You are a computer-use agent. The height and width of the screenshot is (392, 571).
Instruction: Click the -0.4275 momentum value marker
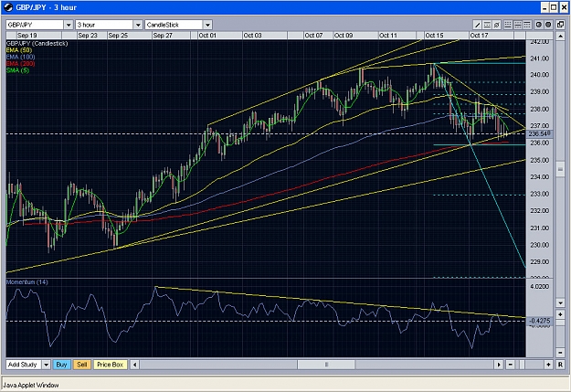(x=539, y=321)
